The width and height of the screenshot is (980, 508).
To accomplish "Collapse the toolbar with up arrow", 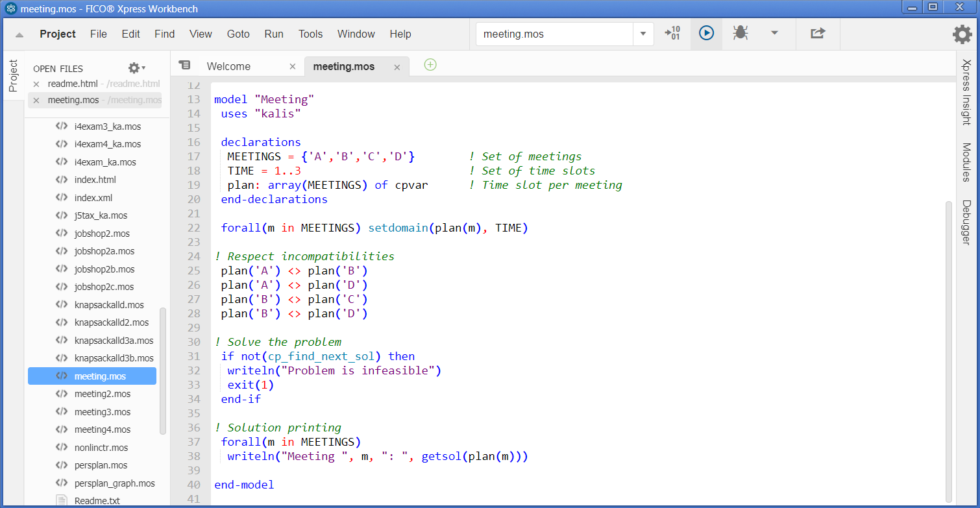I will (19, 35).
